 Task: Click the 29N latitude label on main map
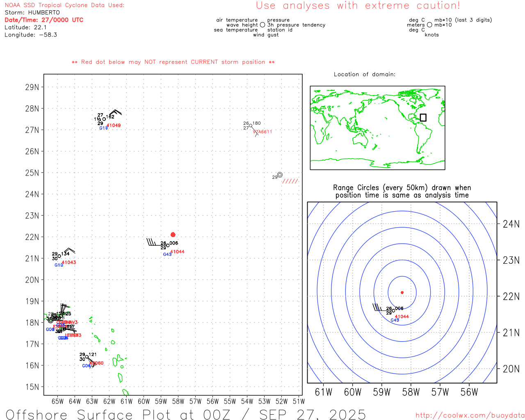coord(32,87)
